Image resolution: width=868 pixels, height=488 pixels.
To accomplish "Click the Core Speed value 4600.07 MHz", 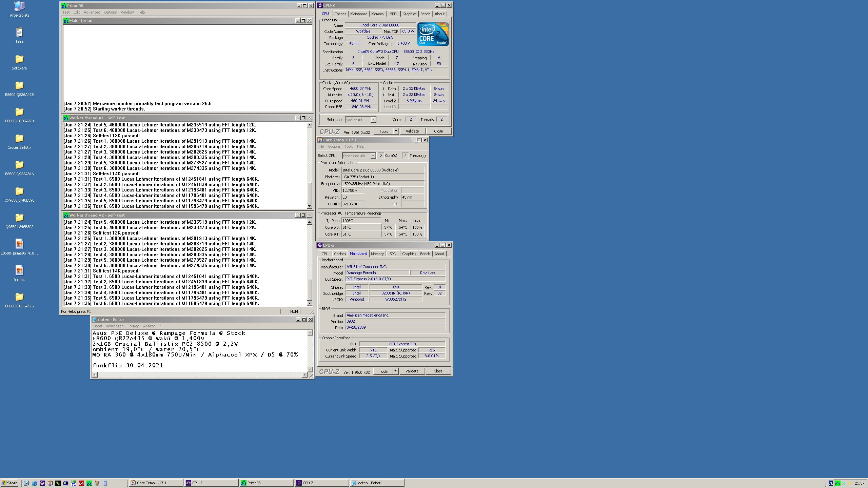I will point(361,88).
